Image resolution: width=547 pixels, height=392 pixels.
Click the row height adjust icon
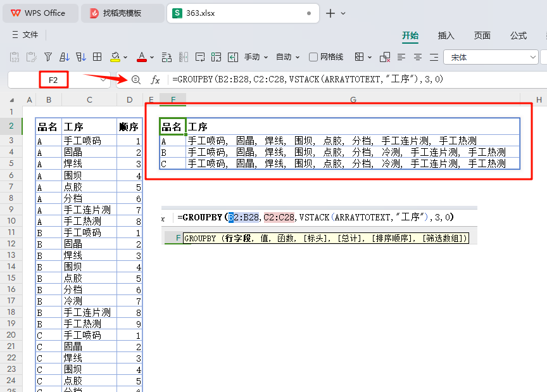click(167, 57)
